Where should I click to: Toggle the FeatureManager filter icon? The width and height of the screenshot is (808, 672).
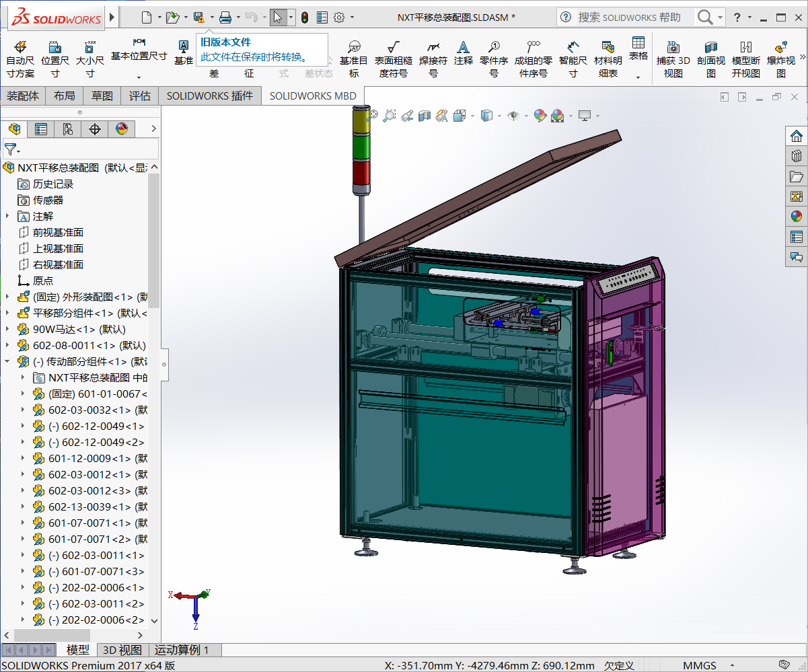11,148
